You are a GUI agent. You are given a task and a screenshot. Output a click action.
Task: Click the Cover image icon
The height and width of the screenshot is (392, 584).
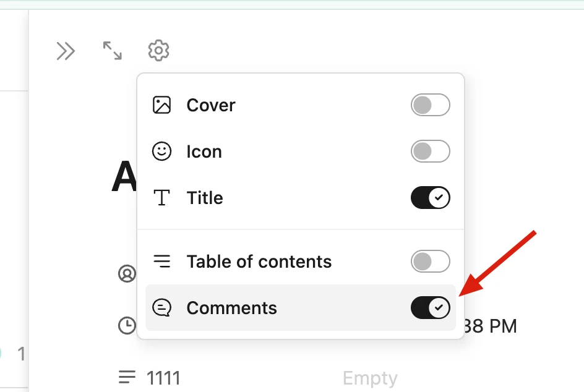click(x=161, y=105)
